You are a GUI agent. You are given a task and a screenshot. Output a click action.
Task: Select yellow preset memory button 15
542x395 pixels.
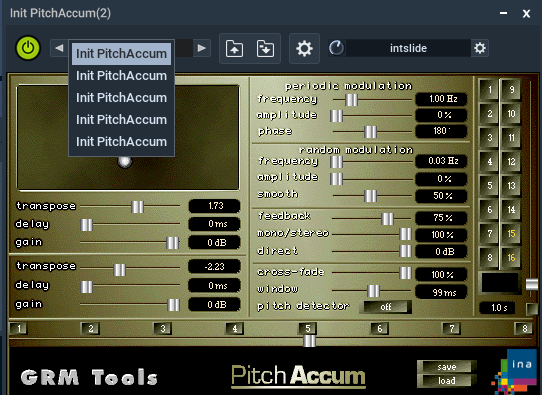coord(511,234)
